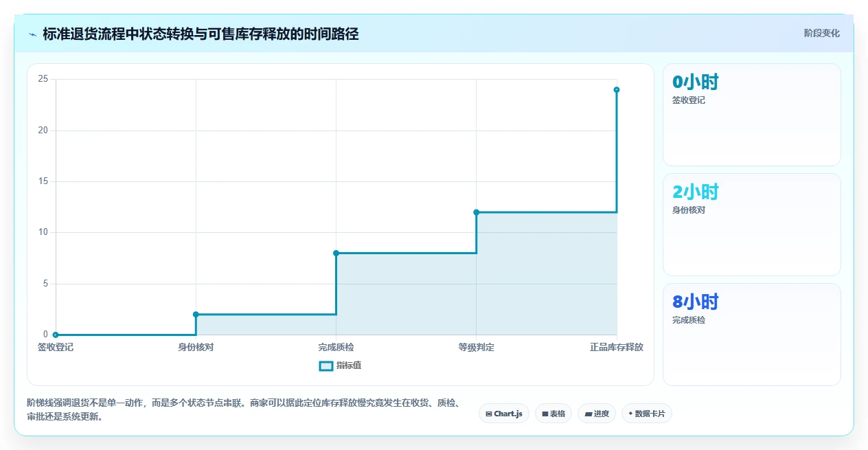Click the y-axis value 25
Image resolution: width=868 pixels, height=450 pixels.
click(x=43, y=79)
